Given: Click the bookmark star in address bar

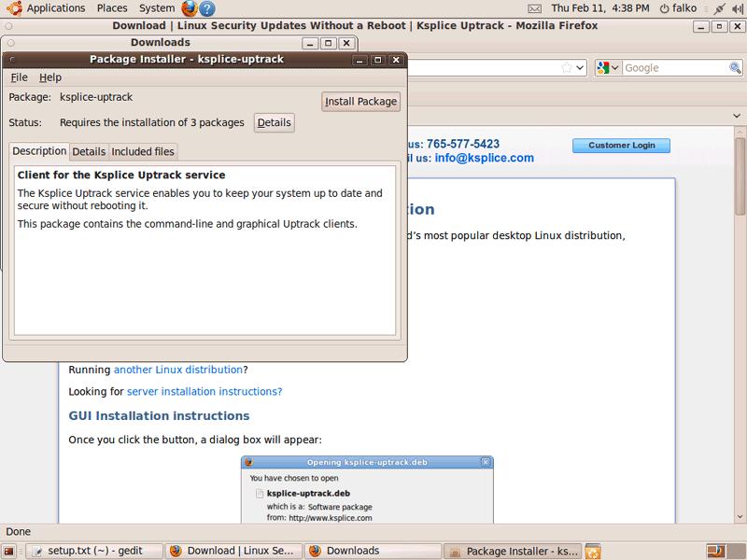Looking at the screenshot, I should pos(566,68).
